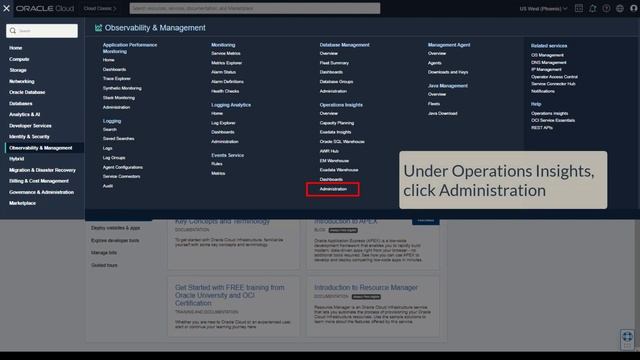The width and height of the screenshot is (640, 360).
Task: Select Networking in the left navigation
Action: click(22, 81)
